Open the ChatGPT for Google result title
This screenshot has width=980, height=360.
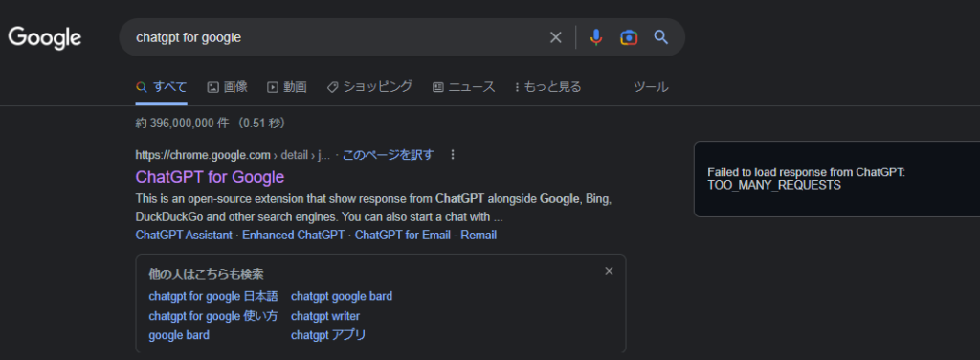[x=210, y=177]
